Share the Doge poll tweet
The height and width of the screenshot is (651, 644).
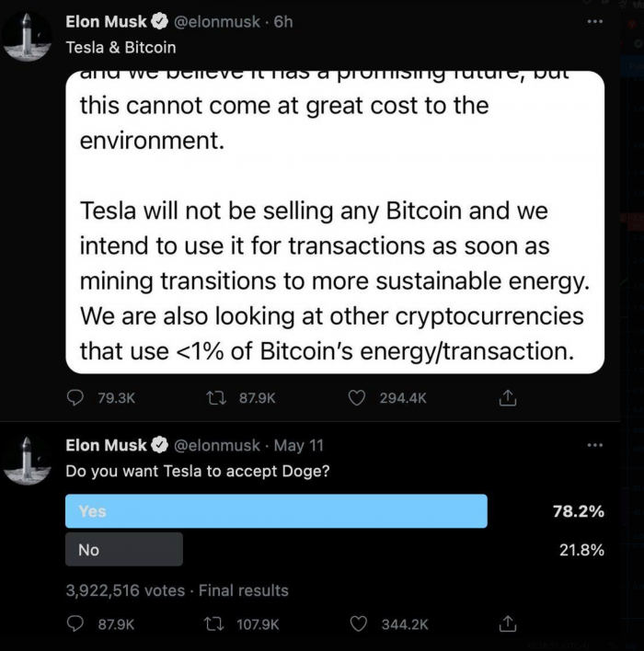pyautogui.click(x=507, y=623)
